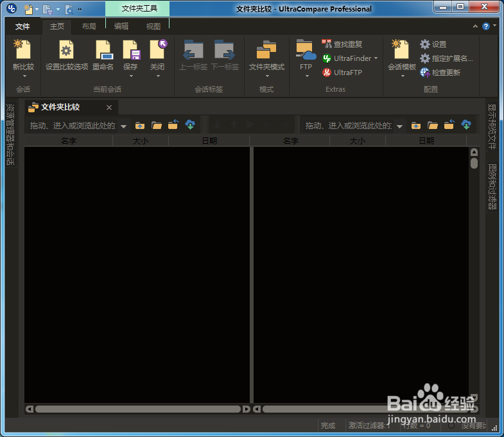The width and height of the screenshot is (504, 437).
Task: Switch to 主页 ribbon tab
Action: (57, 26)
